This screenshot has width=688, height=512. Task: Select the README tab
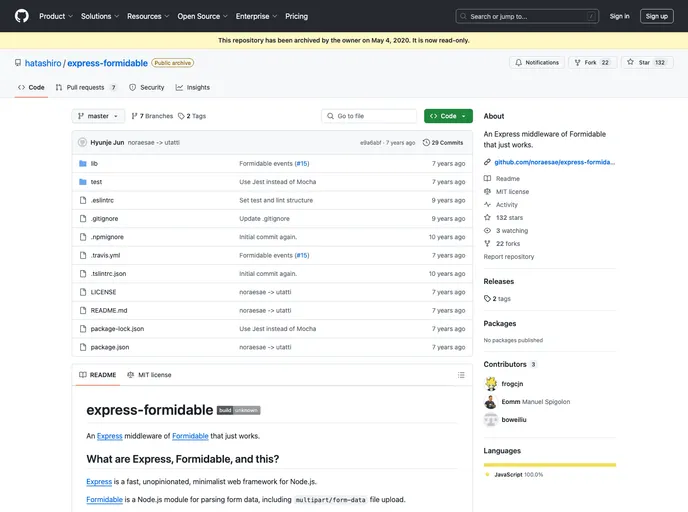pyautogui.click(x=98, y=375)
